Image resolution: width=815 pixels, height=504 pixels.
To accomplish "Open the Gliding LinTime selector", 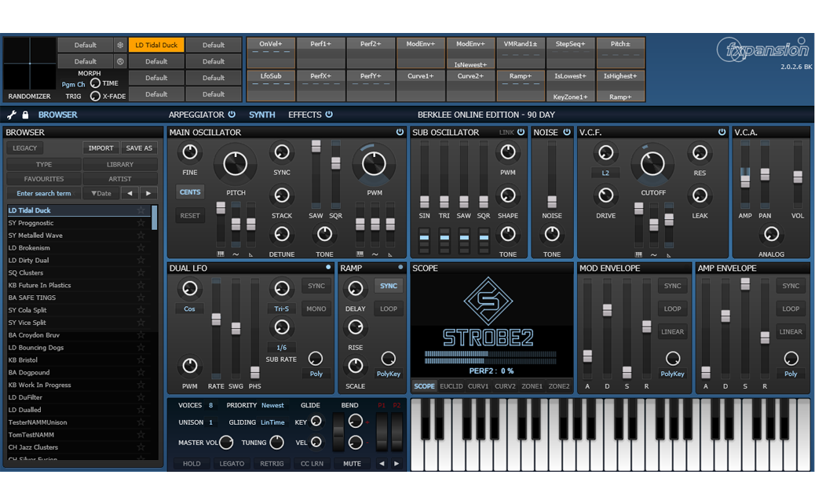I will coord(272,422).
